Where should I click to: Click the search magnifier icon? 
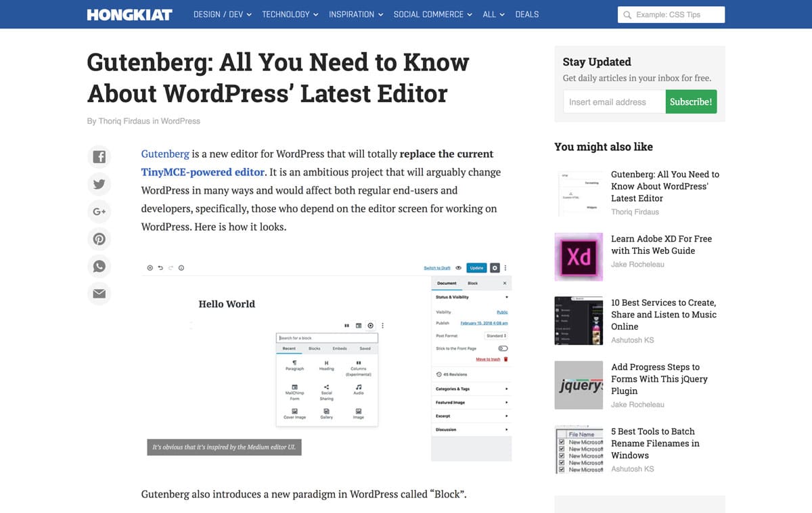coord(627,15)
